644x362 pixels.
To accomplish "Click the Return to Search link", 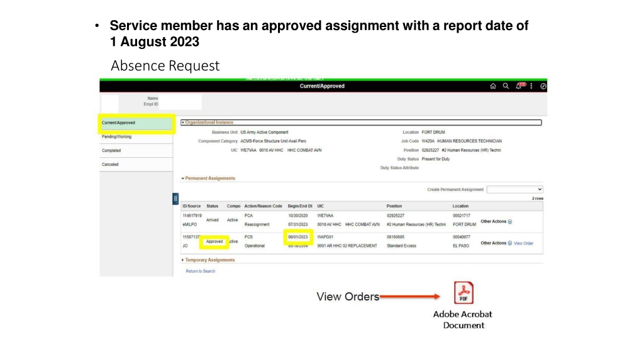I will pos(201,271).
